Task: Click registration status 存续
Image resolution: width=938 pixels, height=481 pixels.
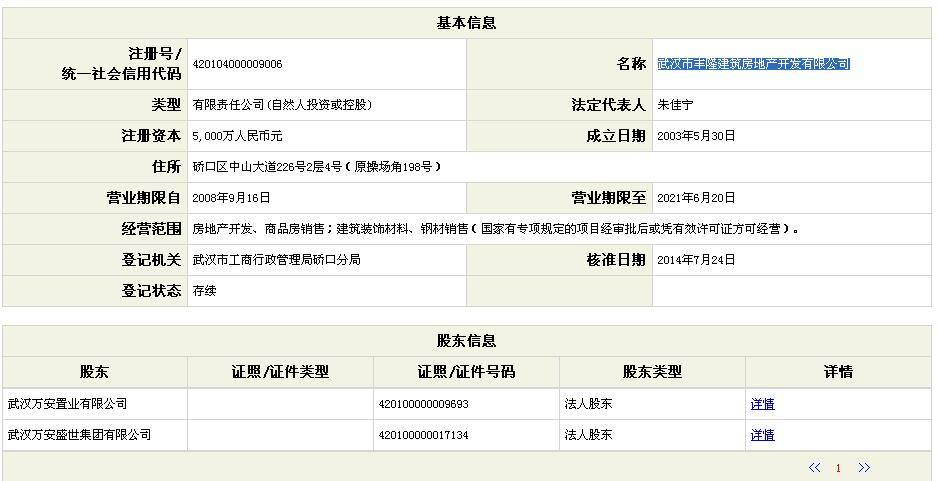Action: click(x=204, y=291)
